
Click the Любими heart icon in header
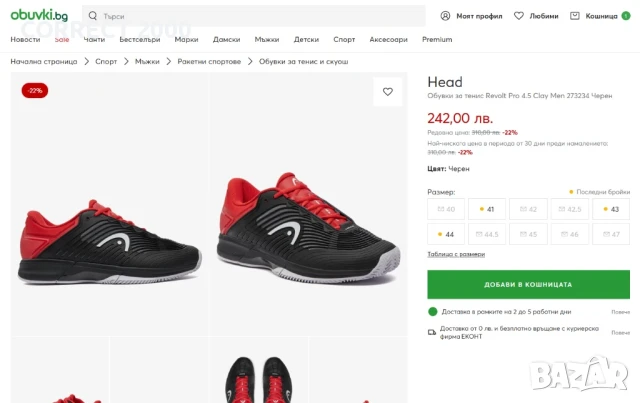tap(519, 16)
